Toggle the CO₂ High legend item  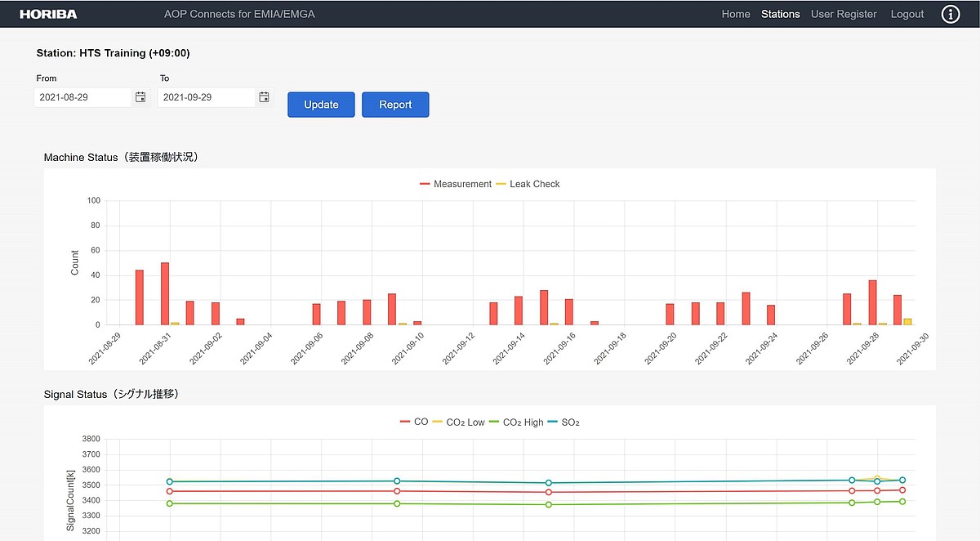(x=516, y=422)
